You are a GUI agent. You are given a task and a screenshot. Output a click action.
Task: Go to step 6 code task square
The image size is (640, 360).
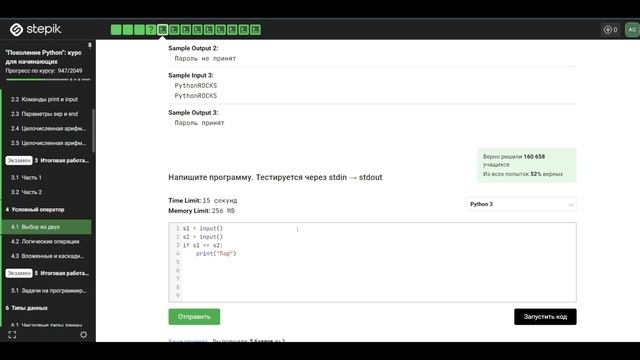[174, 30]
